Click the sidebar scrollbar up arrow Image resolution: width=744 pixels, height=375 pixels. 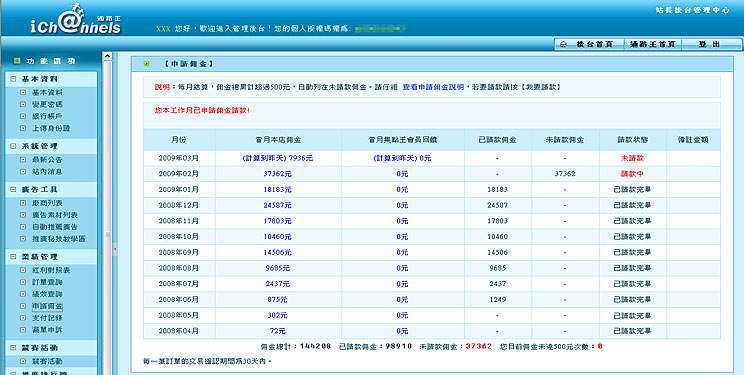[107, 56]
